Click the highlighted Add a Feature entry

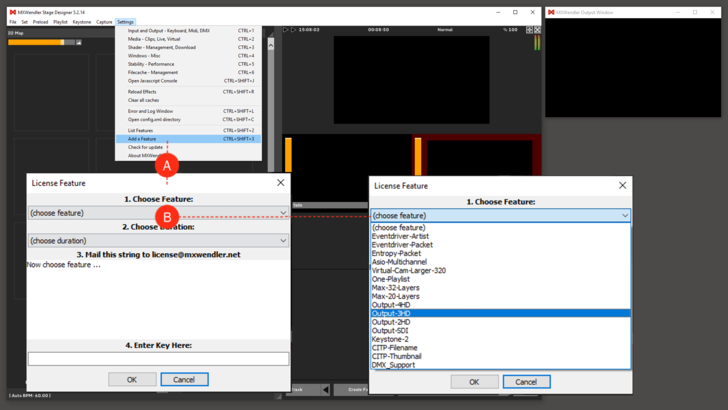pos(188,139)
